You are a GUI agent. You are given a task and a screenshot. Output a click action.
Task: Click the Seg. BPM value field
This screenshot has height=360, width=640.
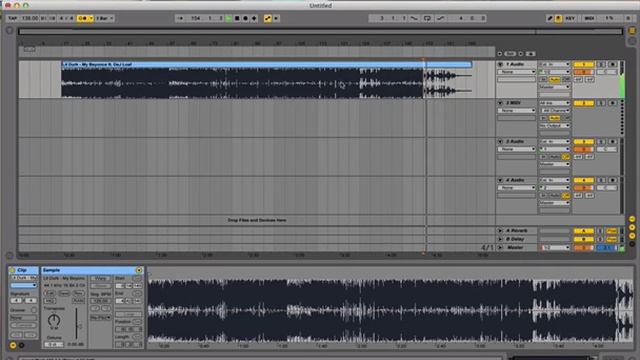pyautogui.click(x=100, y=301)
